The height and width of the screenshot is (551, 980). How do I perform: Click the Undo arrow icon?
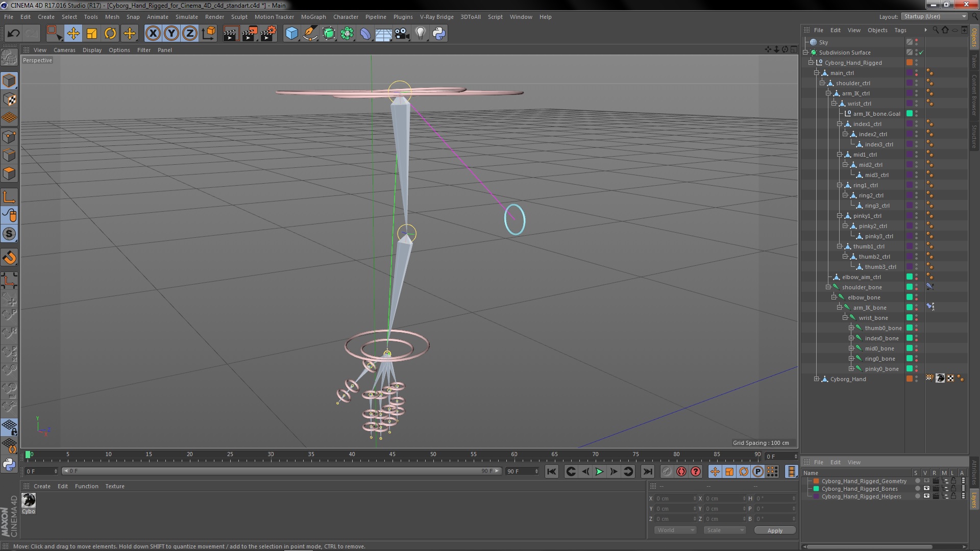coord(13,34)
